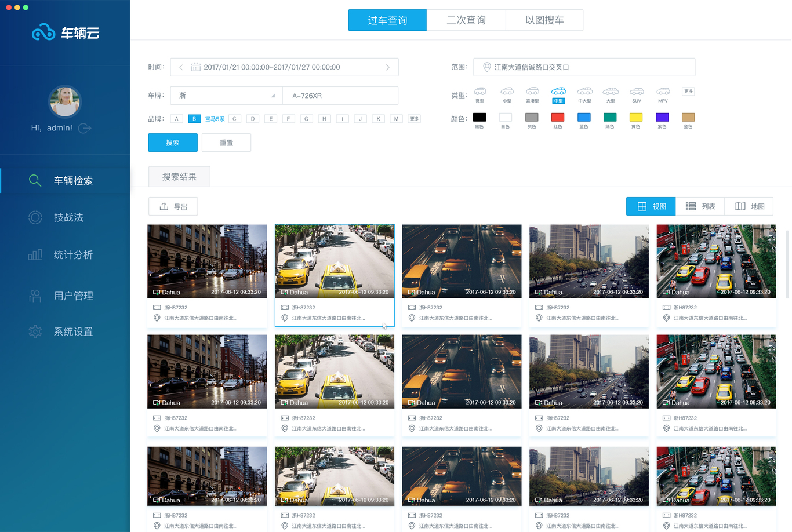
Task: Switch to 过车查询 tab
Action: (x=387, y=20)
